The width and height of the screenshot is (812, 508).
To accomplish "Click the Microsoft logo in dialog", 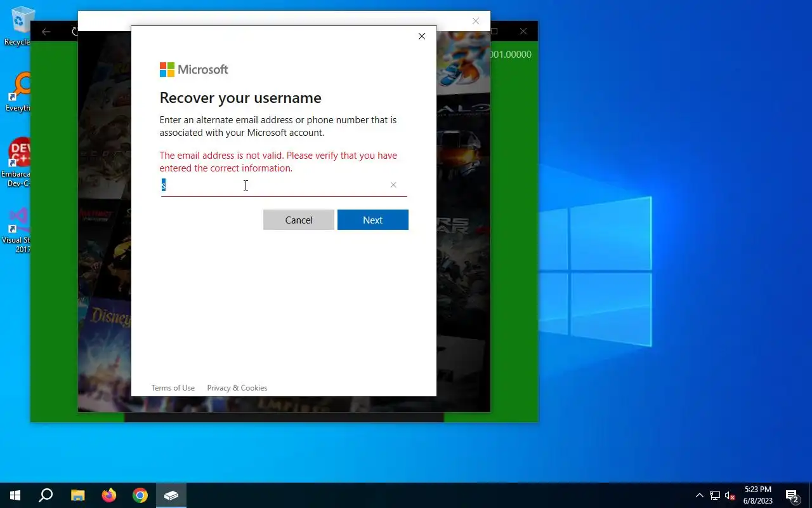I will coord(193,69).
